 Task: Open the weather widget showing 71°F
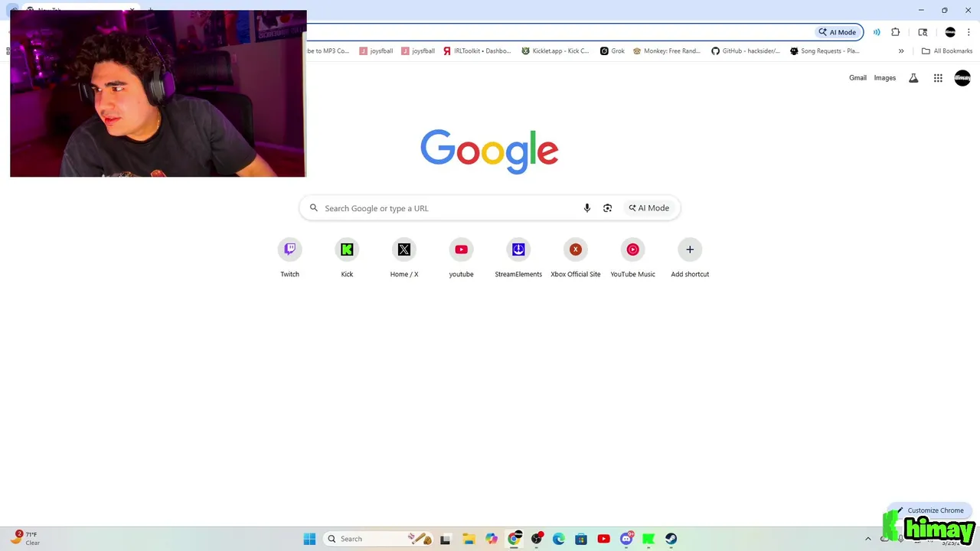coord(27,539)
